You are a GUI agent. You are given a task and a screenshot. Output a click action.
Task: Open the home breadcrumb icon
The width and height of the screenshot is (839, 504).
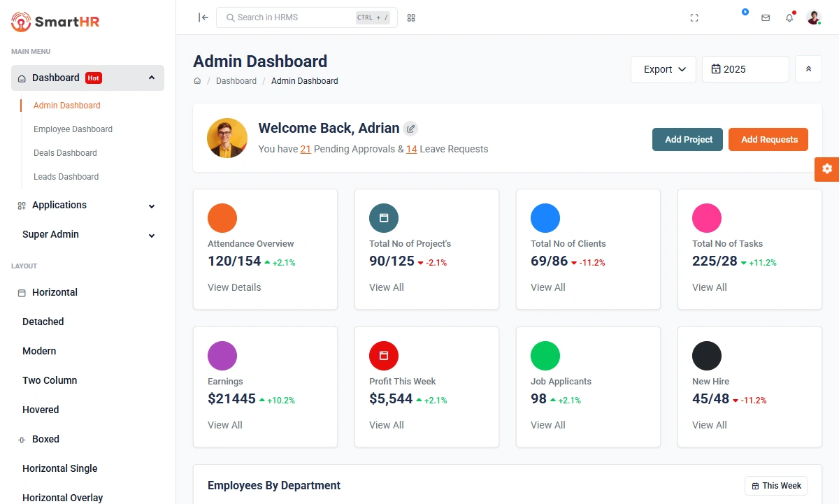click(197, 81)
